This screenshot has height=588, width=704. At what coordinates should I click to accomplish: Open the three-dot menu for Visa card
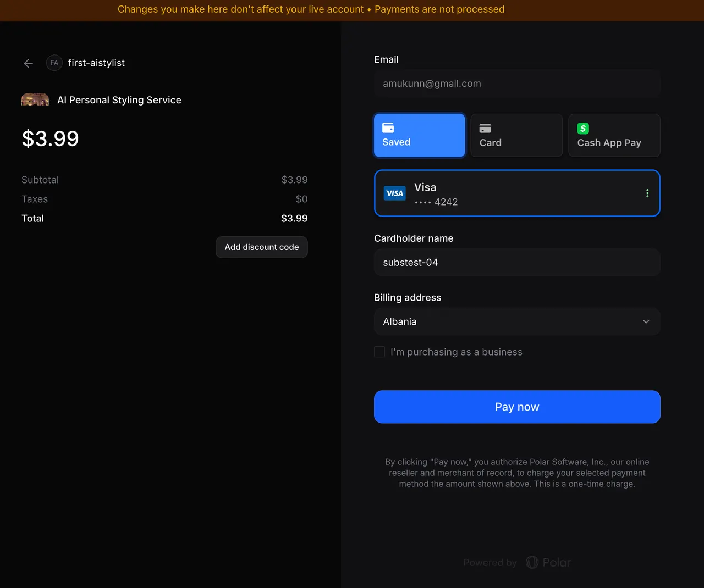[647, 193]
